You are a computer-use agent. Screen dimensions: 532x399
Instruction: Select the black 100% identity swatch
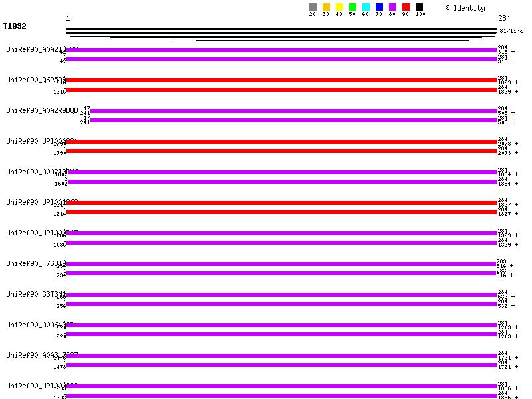[x=419, y=7]
